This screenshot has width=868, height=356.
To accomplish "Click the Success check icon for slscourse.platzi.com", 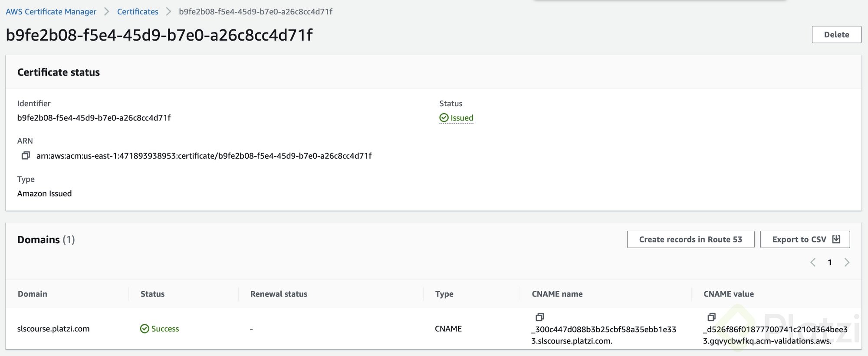I will coord(145,329).
